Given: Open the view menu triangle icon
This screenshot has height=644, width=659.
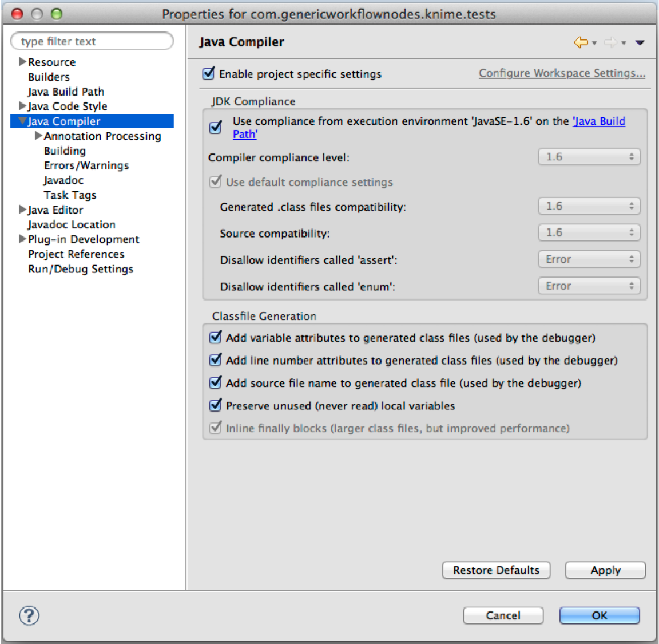Looking at the screenshot, I should pyautogui.click(x=640, y=43).
